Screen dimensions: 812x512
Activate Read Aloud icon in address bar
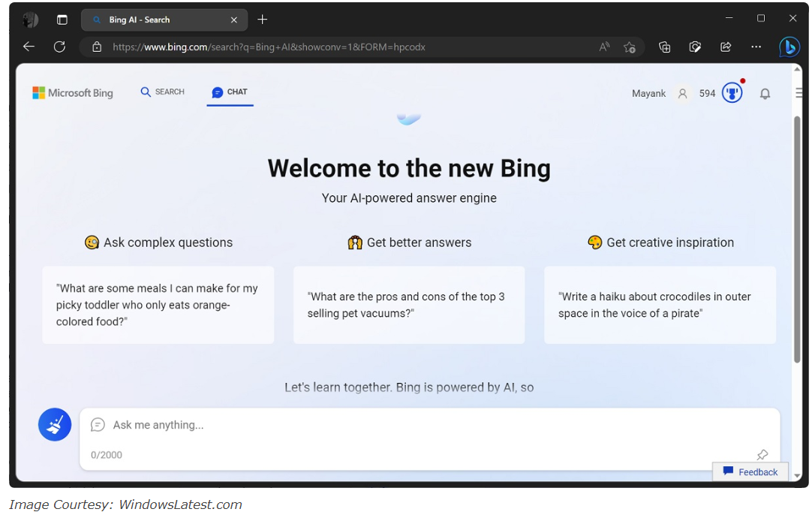(604, 47)
